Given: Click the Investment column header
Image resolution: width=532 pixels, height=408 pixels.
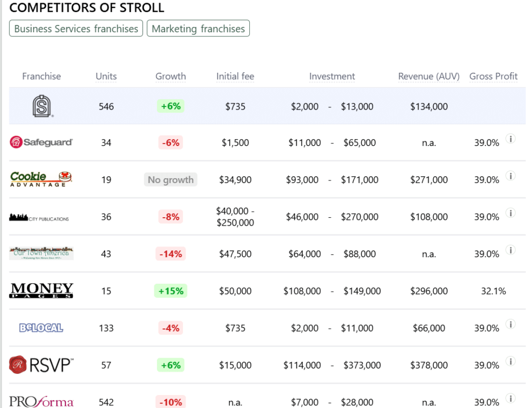Looking at the screenshot, I should (332, 76).
